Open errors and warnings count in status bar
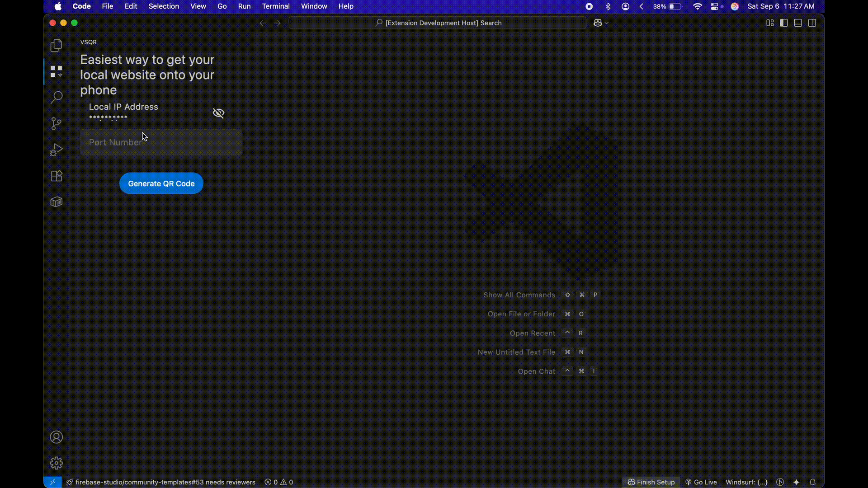This screenshot has width=868, height=488. (x=279, y=482)
